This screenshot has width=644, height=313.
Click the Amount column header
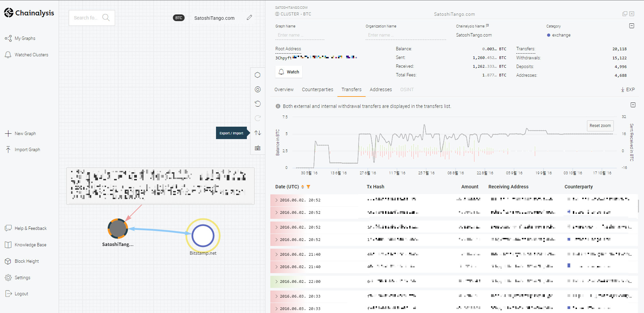(470, 187)
